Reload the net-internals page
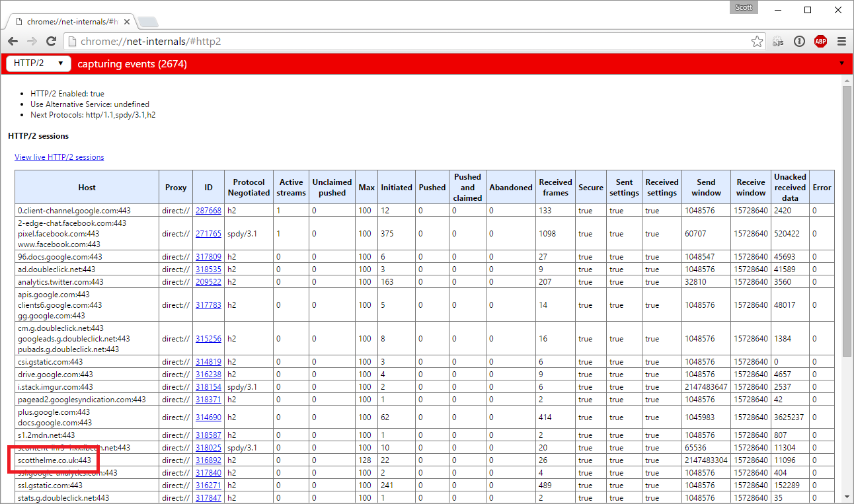This screenshot has height=504, width=854. point(52,41)
